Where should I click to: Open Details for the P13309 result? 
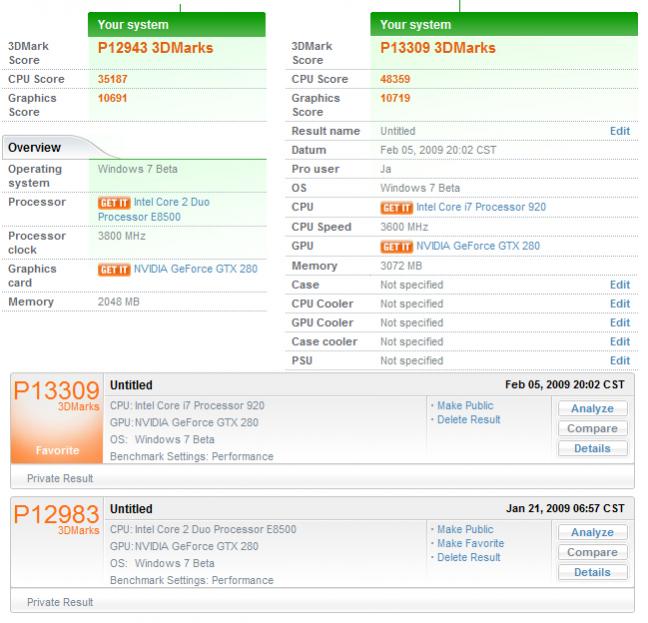click(592, 448)
